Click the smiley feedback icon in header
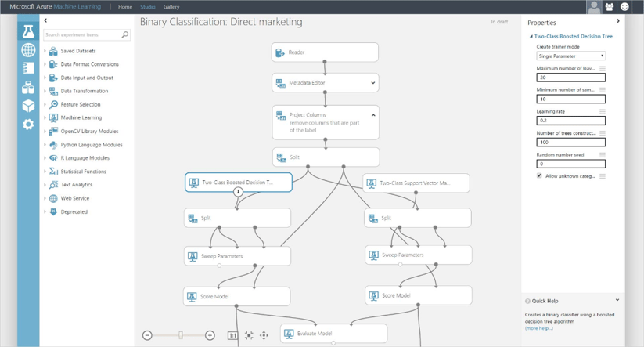 pos(624,7)
